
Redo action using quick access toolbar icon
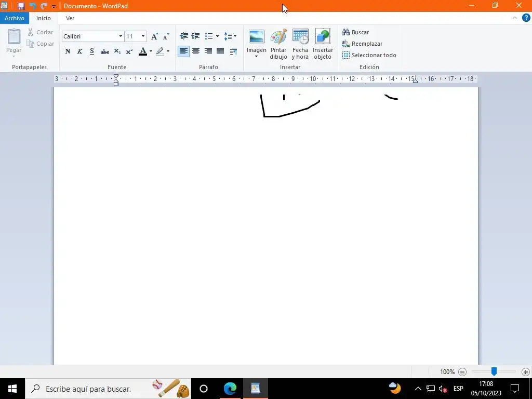point(44,6)
